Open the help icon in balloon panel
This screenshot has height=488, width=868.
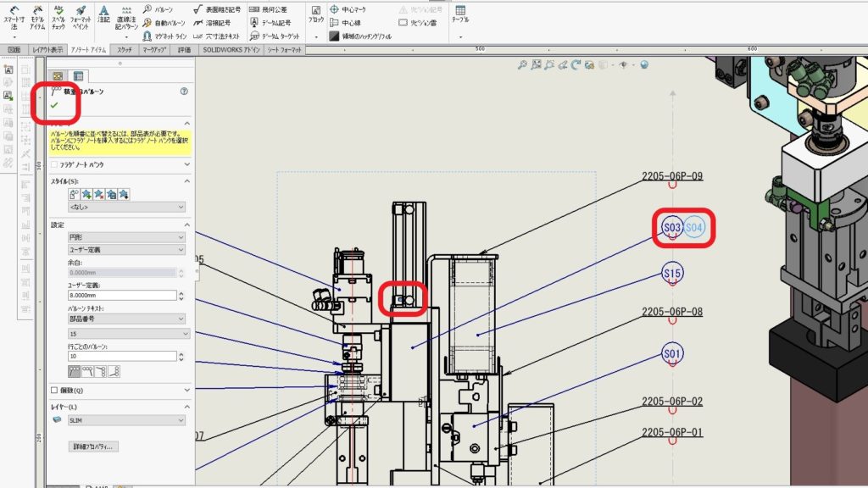[184, 91]
